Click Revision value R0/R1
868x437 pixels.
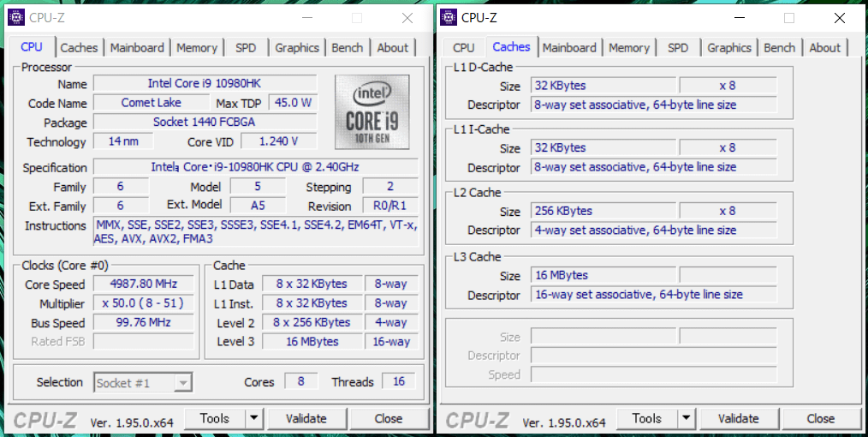390,206
